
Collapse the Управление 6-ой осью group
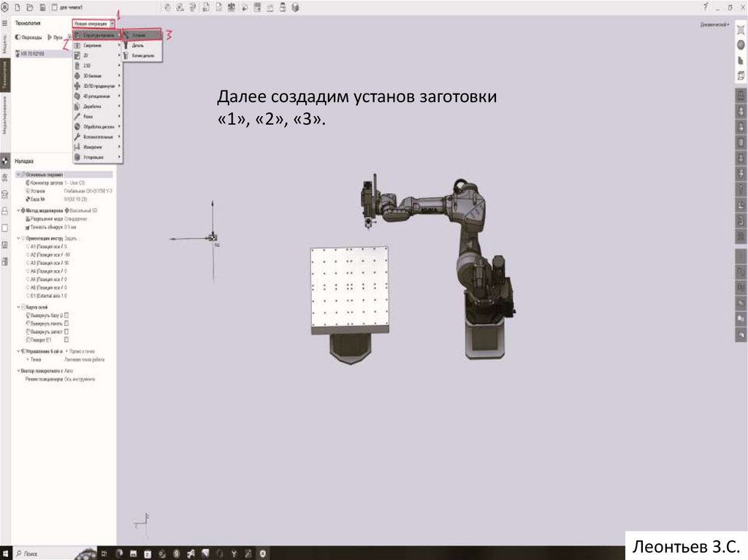(x=18, y=351)
